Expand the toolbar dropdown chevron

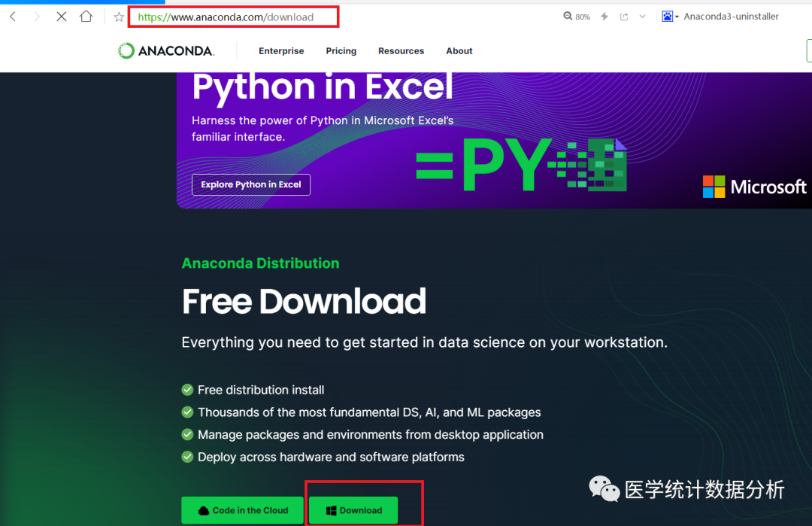[x=642, y=17]
